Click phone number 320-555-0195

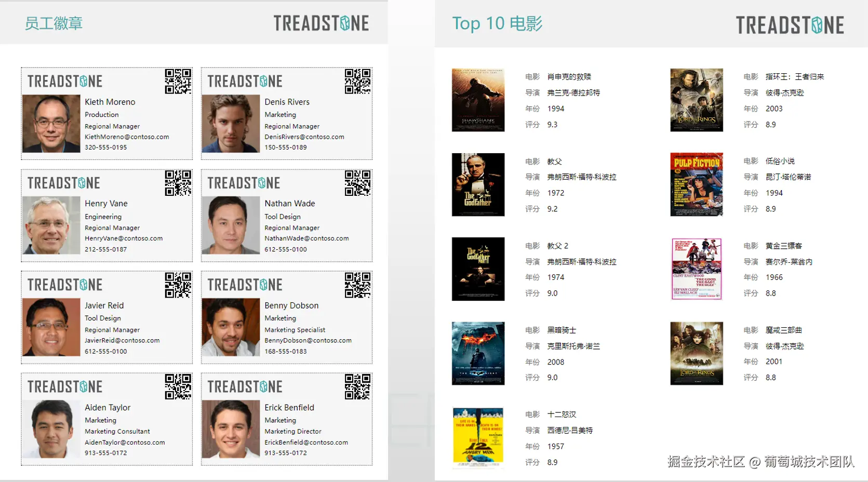tap(106, 148)
